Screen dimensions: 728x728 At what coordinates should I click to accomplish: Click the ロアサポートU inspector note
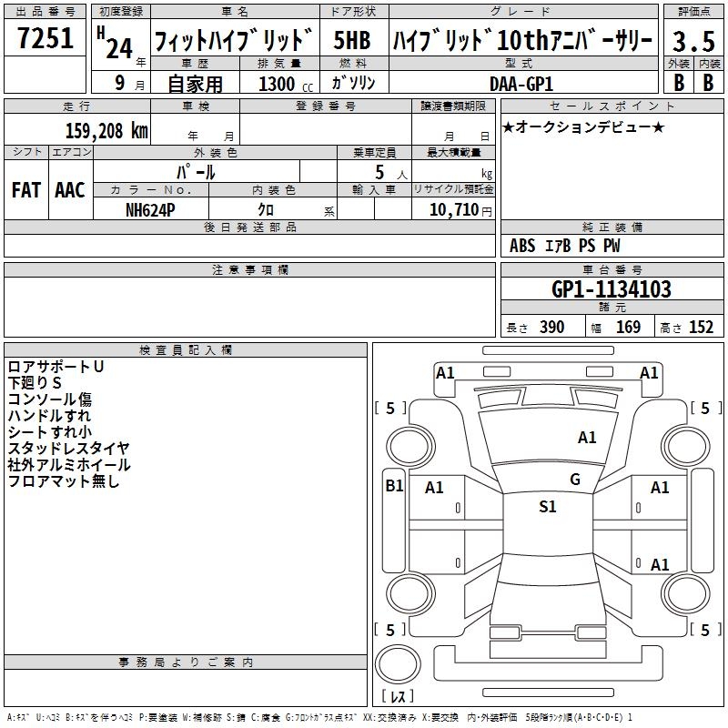(x=56, y=367)
